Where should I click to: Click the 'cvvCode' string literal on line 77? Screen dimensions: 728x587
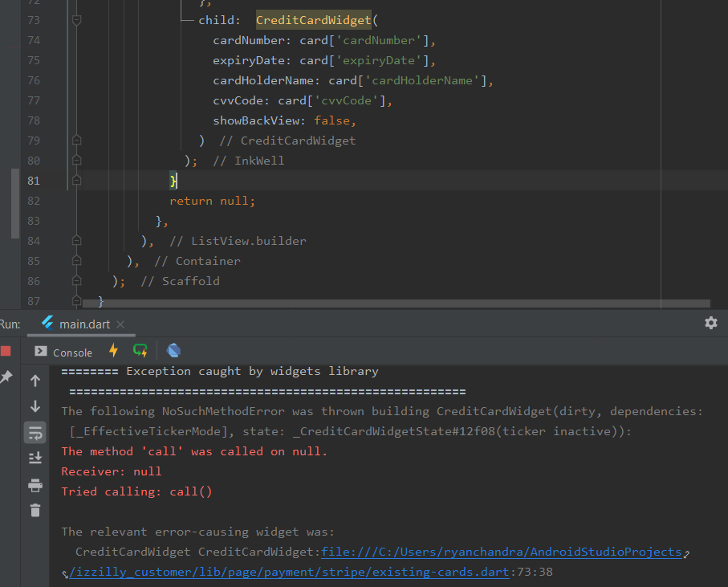(x=347, y=100)
